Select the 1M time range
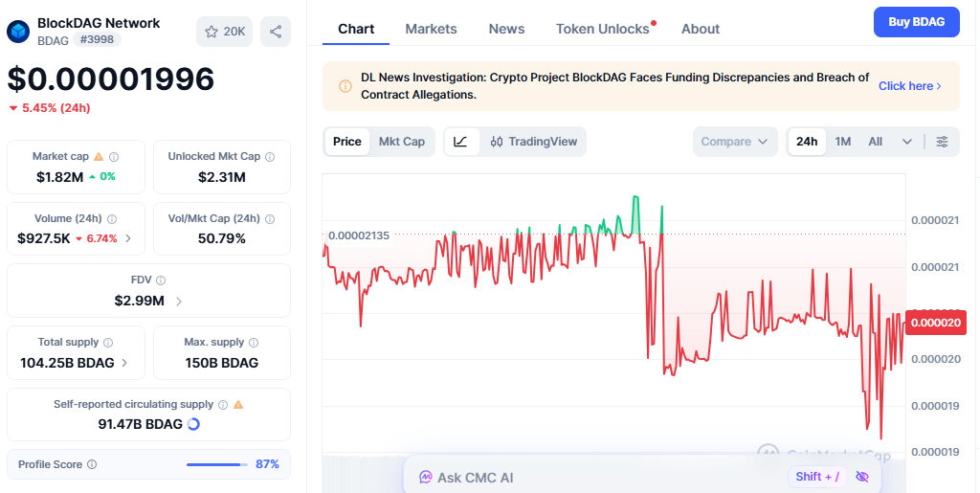The image size is (980, 493). point(843,142)
